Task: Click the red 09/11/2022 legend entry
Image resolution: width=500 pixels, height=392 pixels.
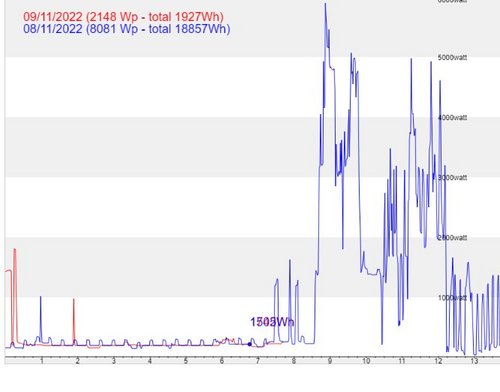Action: 123,17
